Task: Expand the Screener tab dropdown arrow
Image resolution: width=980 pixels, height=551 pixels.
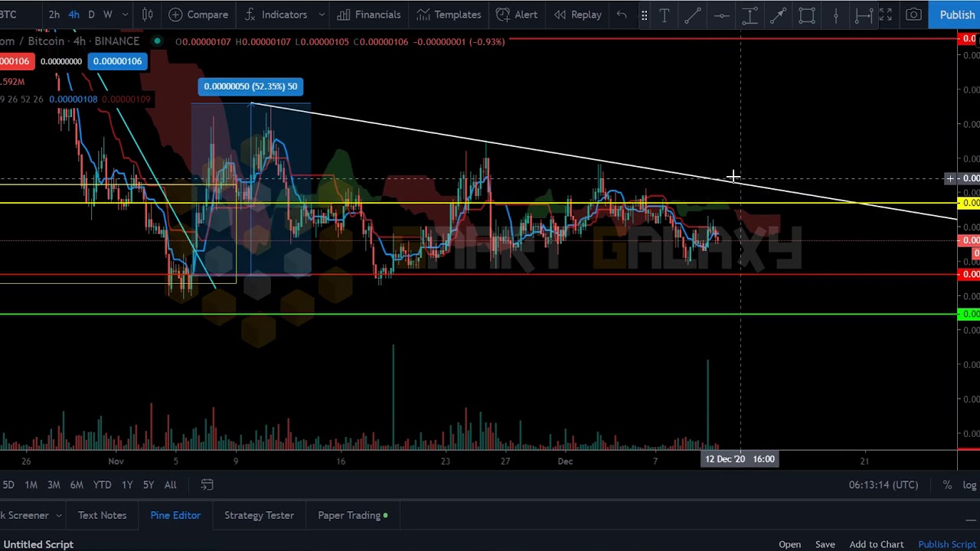Action: pos(58,516)
